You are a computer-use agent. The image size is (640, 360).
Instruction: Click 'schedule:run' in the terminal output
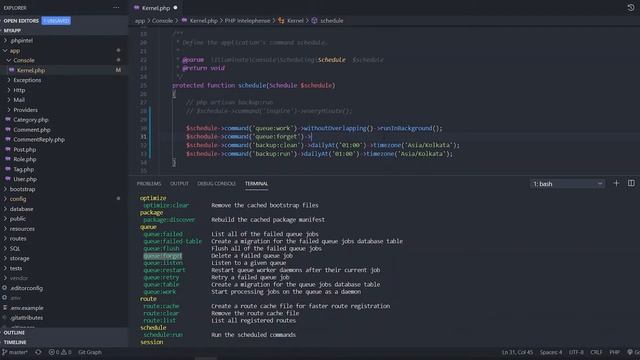163,335
